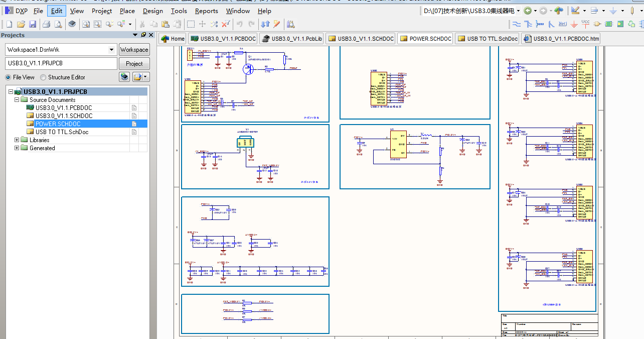
Task: Pin the Projects panel
Action: click(143, 35)
